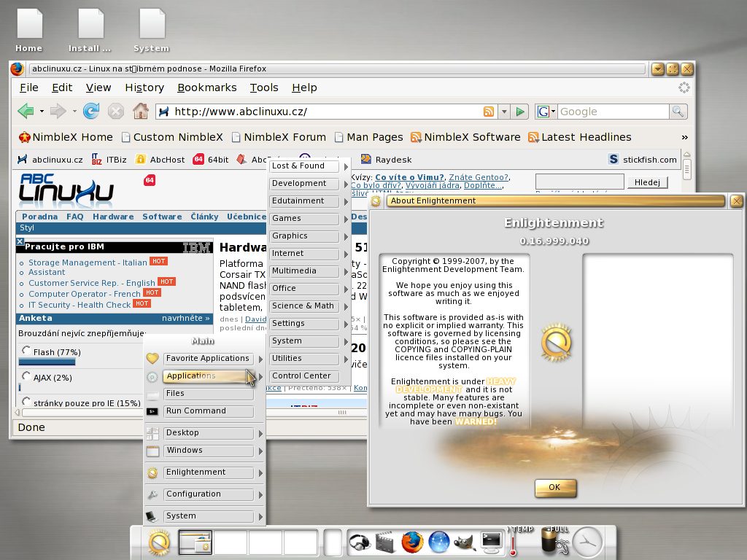Screen dimensions: 747x560
Task: Click the Firefox vertical scrollbar handle
Action: pyautogui.click(x=686, y=168)
